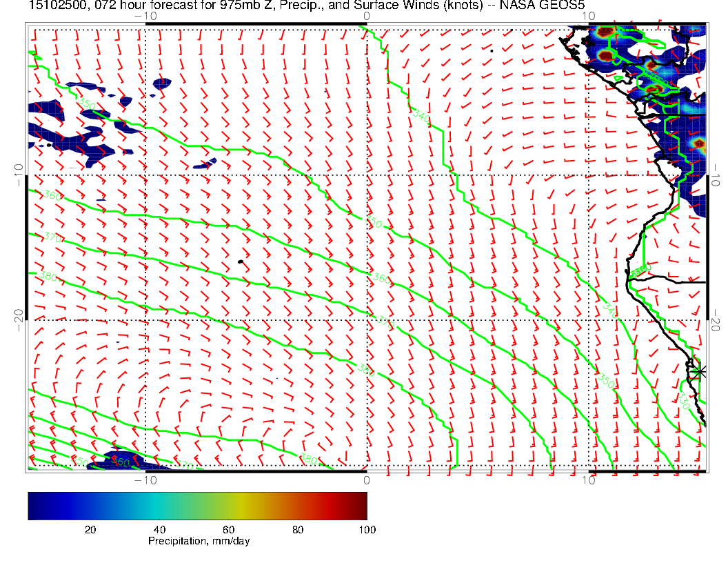Click the small black island dot near map center-left

tap(241, 261)
